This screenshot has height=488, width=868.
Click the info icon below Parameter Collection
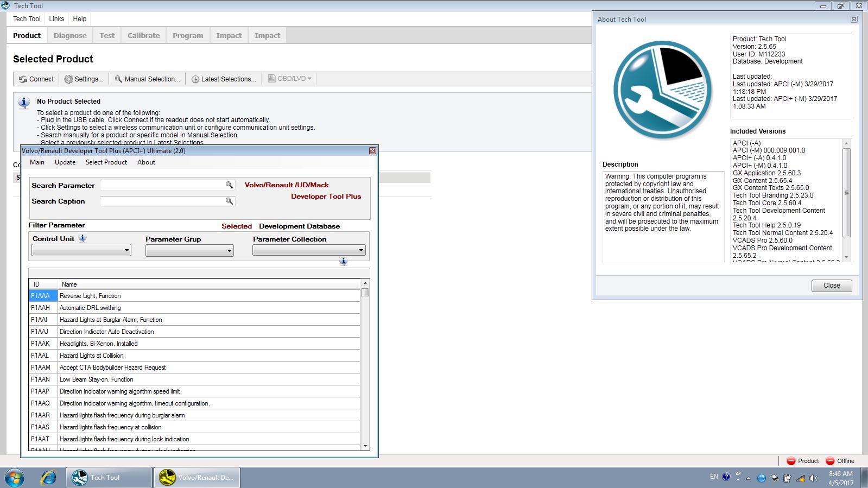343,262
